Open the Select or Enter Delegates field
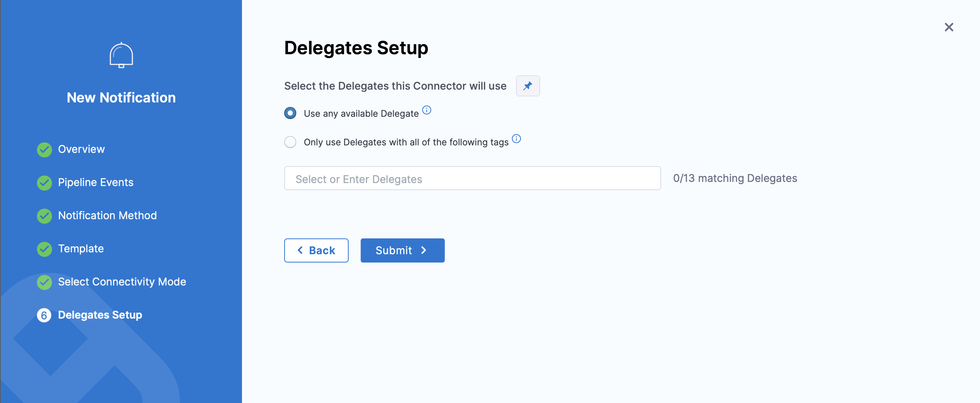Image resolution: width=980 pixels, height=403 pixels. coord(472,178)
